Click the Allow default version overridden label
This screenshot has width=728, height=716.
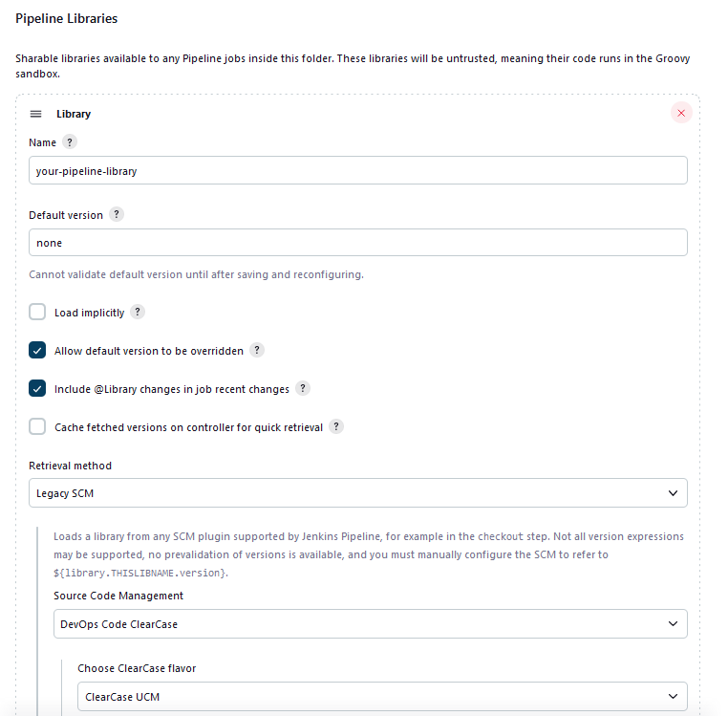point(149,351)
